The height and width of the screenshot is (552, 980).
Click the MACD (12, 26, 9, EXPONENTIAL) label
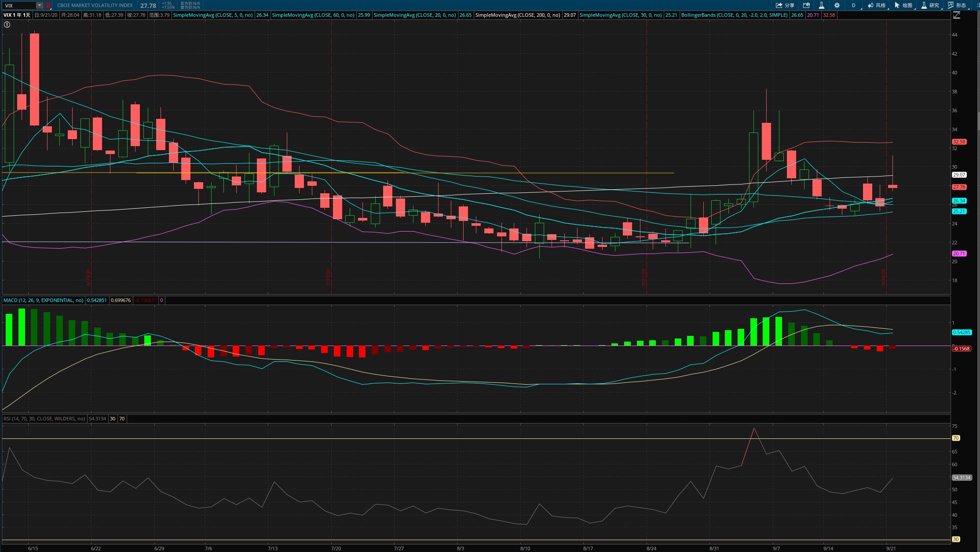click(x=43, y=300)
